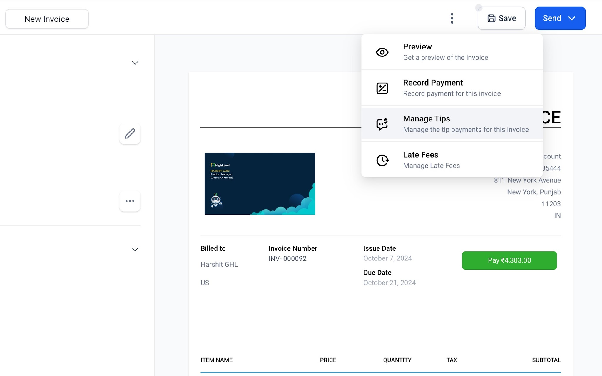Click the Late Fees clock icon
602x376 pixels.
(x=382, y=160)
